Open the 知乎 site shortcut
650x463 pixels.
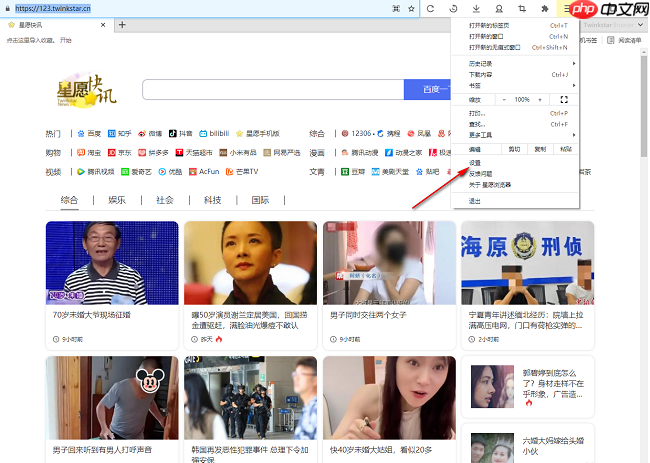click(x=119, y=133)
